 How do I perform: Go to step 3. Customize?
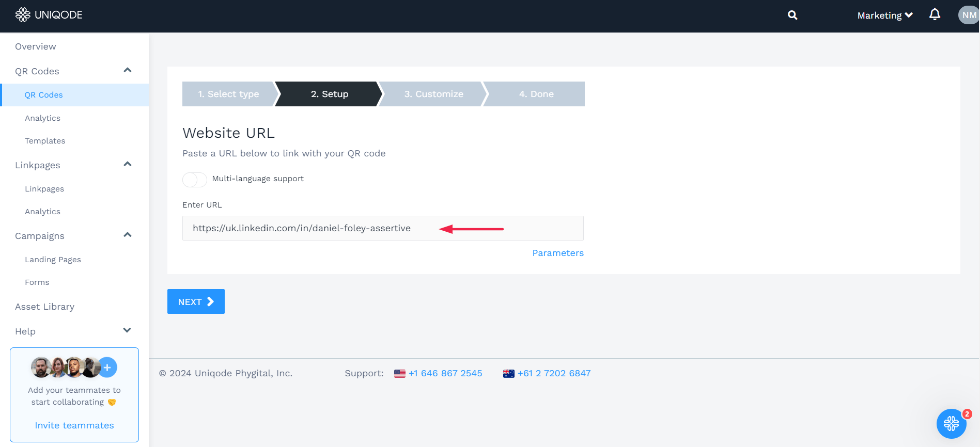click(x=433, y=94)
